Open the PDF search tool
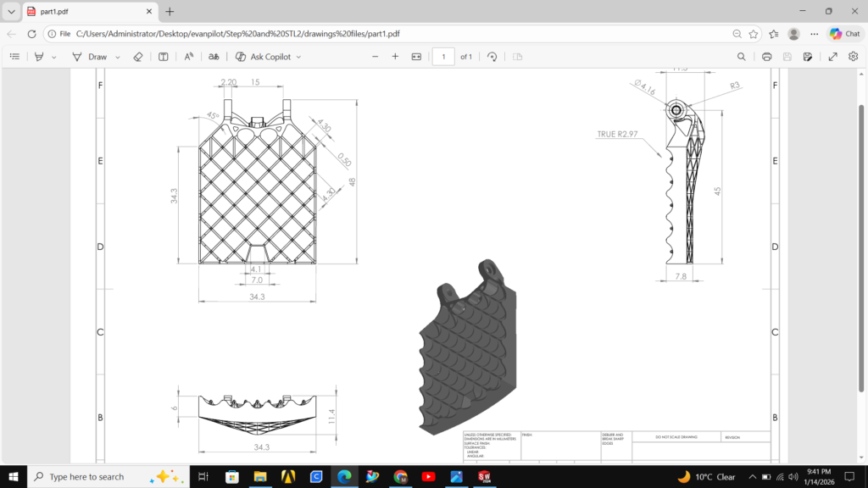The image size is (868, 488). [x=742, y=57]
